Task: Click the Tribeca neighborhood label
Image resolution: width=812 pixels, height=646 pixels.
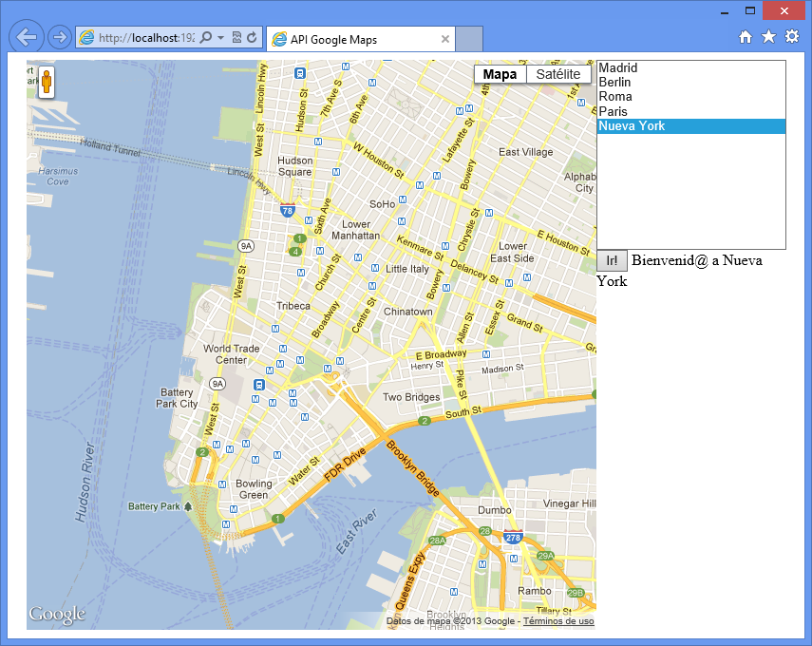Action: point(293,306)
